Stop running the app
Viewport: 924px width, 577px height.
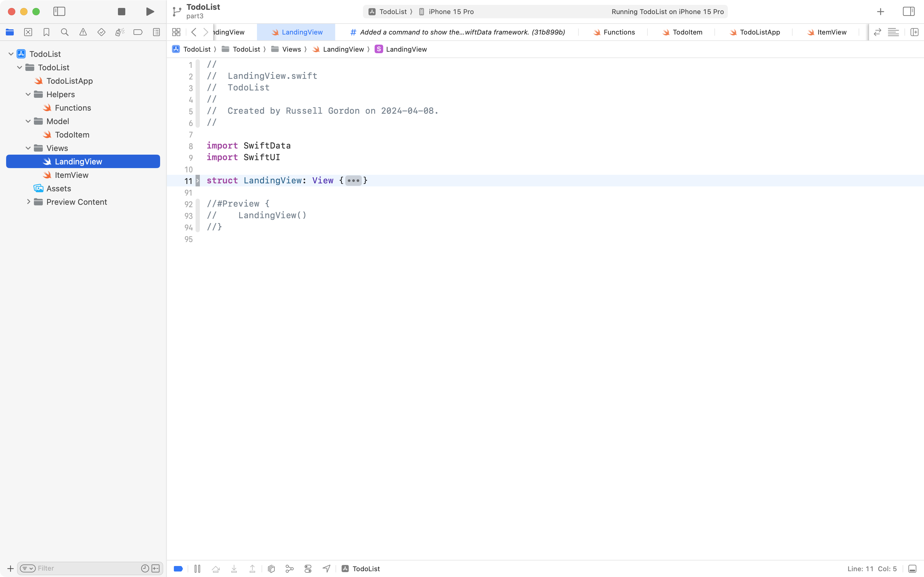121,11
